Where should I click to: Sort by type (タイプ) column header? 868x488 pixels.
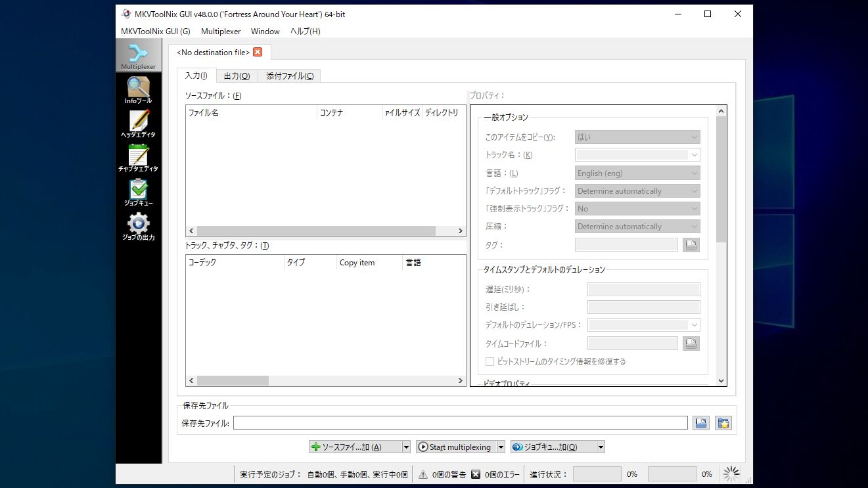pyautogui.click(x=310, y=263)
